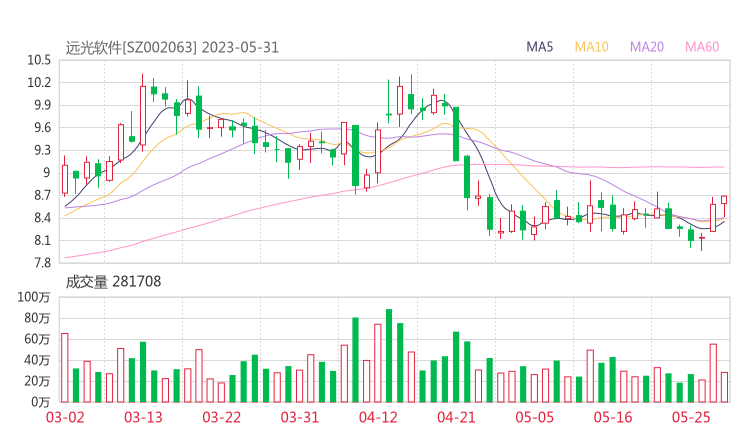Click the 05-25 date label
The width and height of the screenshot is (740, 440).
691,417
